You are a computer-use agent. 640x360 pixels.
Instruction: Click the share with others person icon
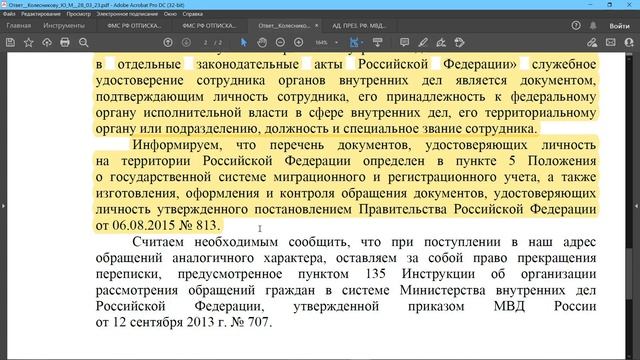(629, 42)
